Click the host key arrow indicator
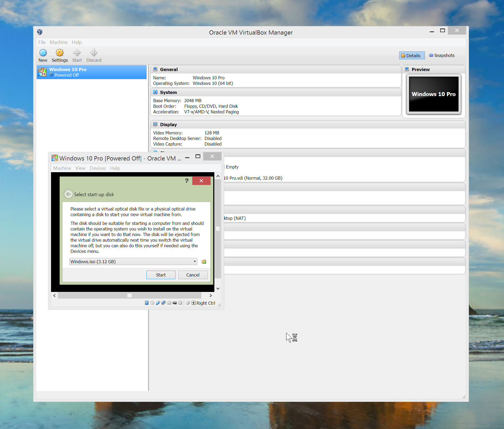 (193, 303)
